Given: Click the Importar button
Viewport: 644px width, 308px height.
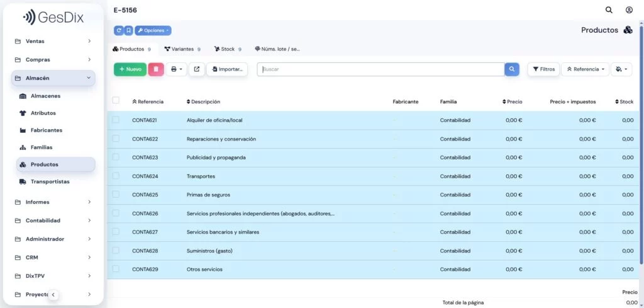Looking at the screenshot, I should click(x=227, y=69).
